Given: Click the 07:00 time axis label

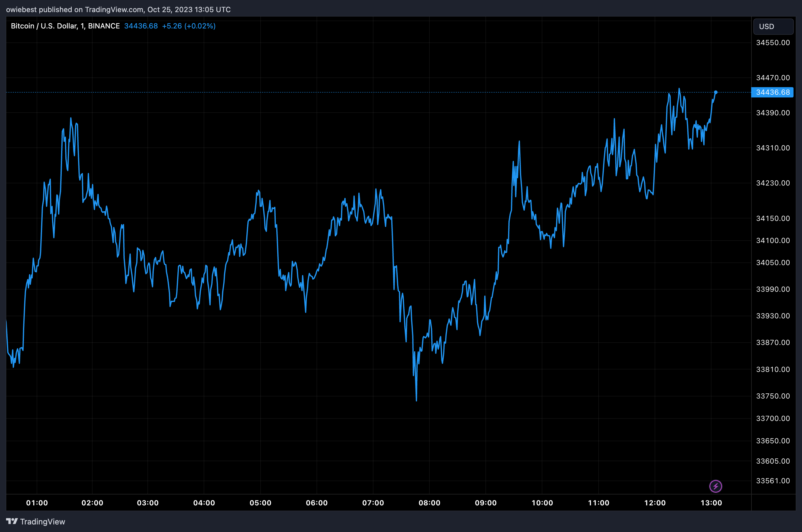Looking at the screenshot, I should (373, 503).
